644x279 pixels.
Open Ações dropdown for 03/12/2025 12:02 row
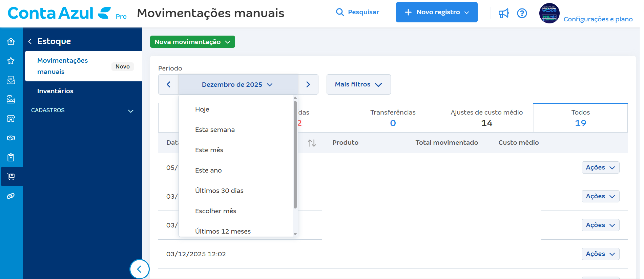(x=600, y=254)
